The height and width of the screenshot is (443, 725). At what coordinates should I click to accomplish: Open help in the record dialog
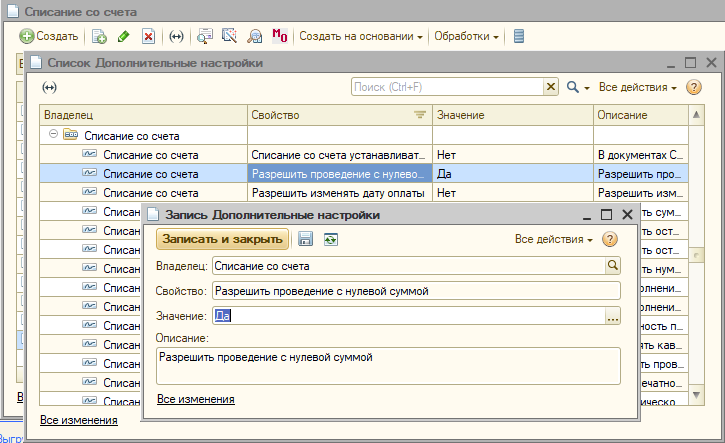pos(610,239)
